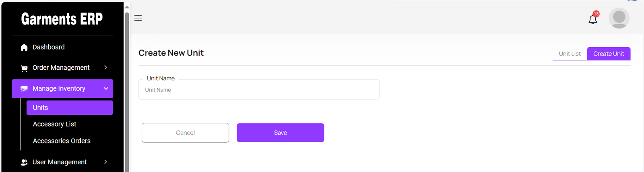Click the red notification count badge
The width and height of the screenshot is (644, 172).
pyautogui.click(x=596, y=14)
